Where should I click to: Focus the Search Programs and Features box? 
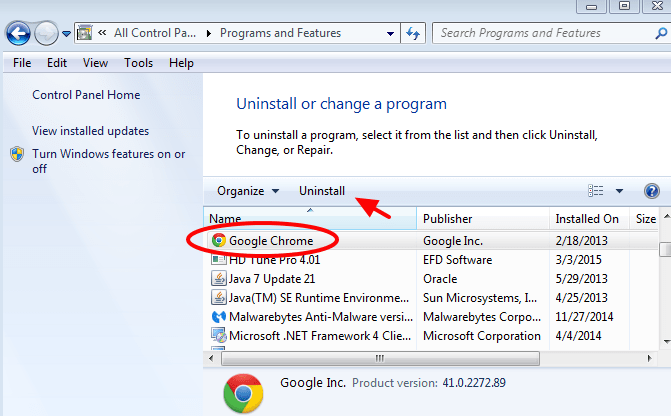pos(543,33)
